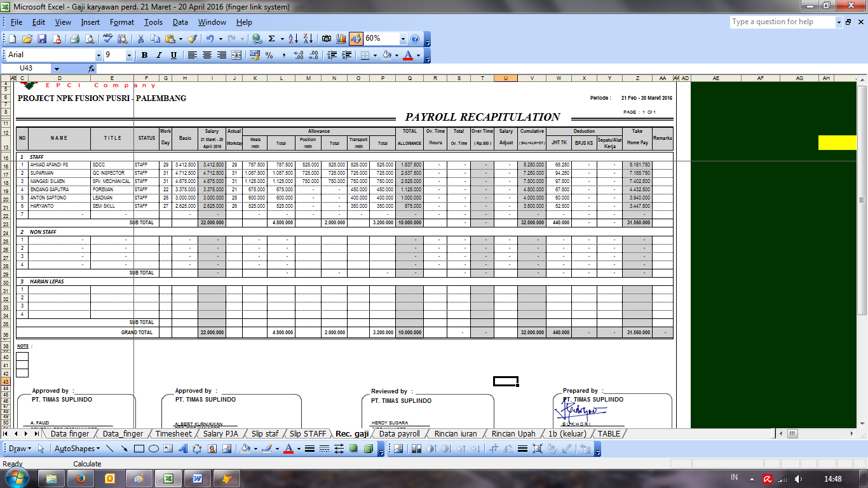Click the Increase Indent icon
868x488 pixels.
(x=346, y=55)
